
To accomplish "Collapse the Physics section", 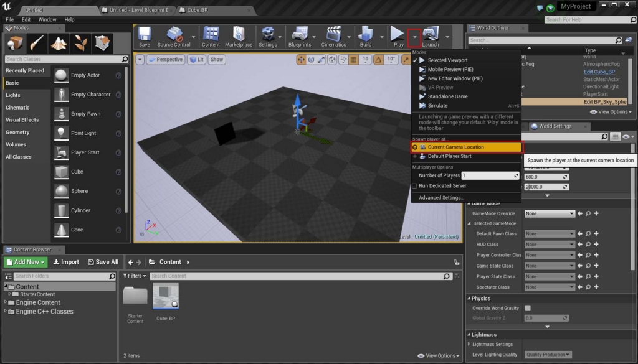I will [469, 298].
